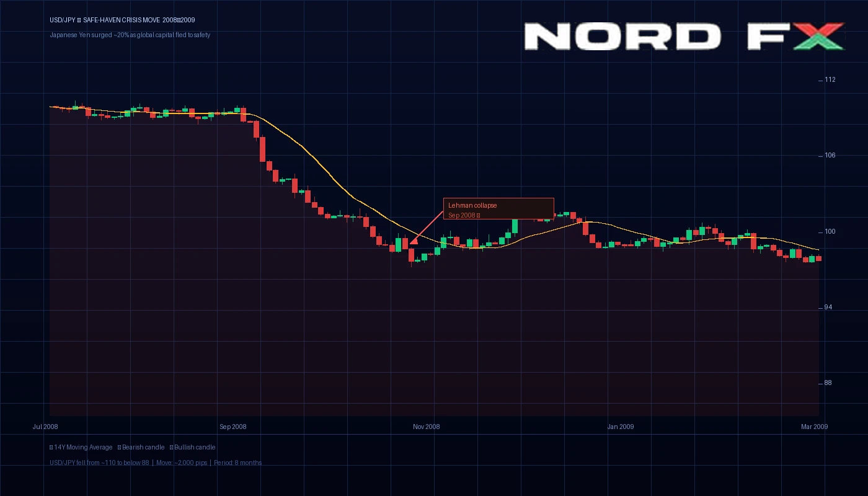The height and width of the screenshot is (496, 868).
Task: Select the Nov 2008 label on the time axis
Action: tap(426, 427)
